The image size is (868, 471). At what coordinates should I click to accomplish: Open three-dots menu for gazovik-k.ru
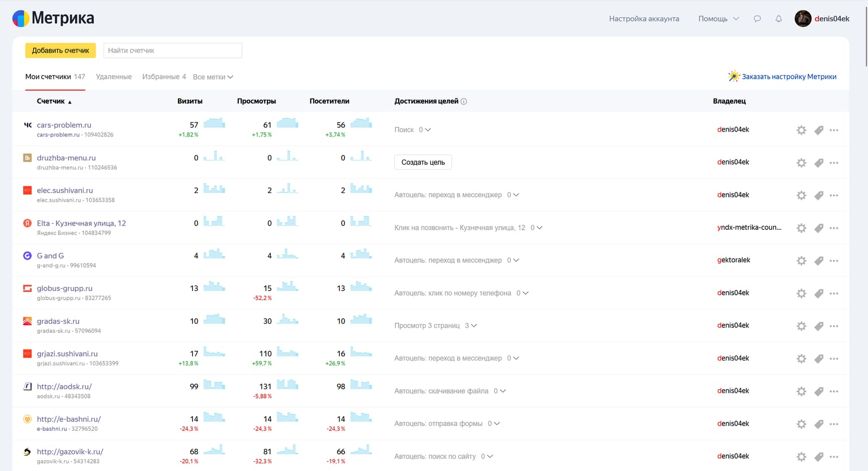coord(834,457)
